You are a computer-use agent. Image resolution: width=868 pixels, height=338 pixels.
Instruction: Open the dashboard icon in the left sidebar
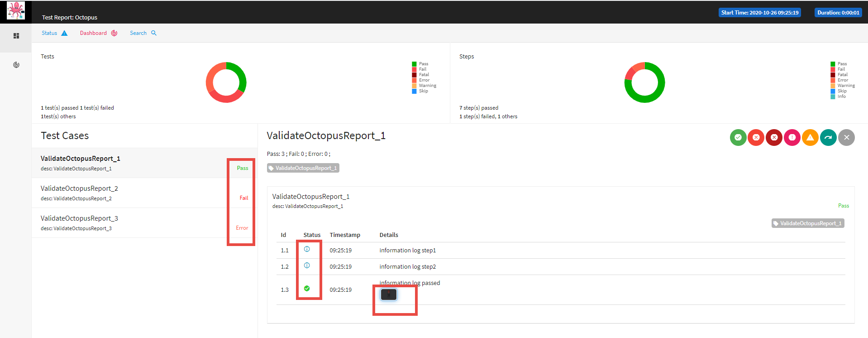(x=16, y=65)
